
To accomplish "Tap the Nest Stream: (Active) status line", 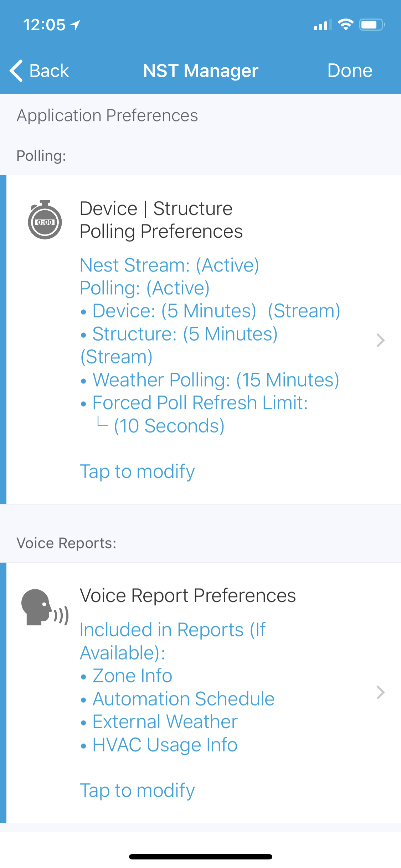I will click(169, 265).
